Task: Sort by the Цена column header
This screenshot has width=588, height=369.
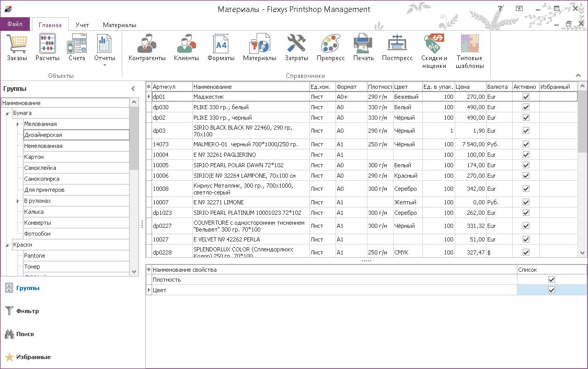Action: pyautogui.click(x=470, y=87)
